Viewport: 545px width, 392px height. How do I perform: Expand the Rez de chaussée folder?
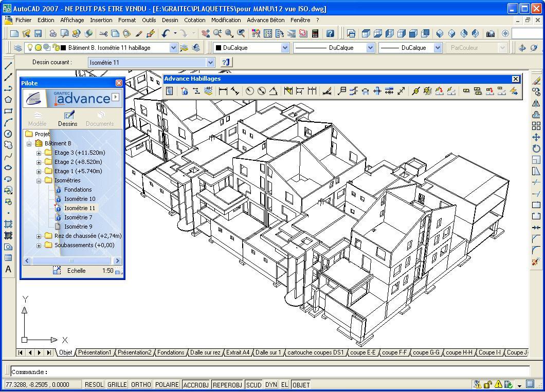(39, 236)
